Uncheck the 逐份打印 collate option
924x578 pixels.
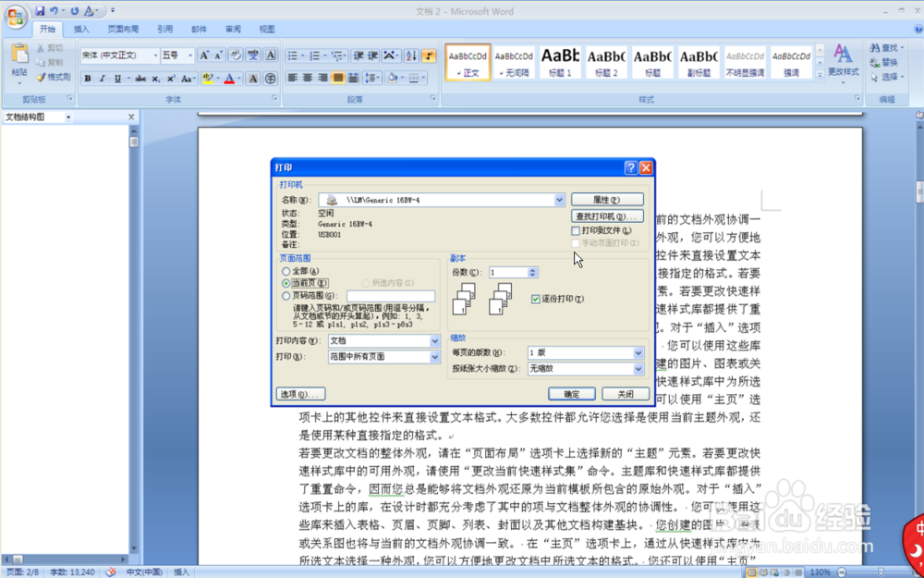tap(537, 299)
